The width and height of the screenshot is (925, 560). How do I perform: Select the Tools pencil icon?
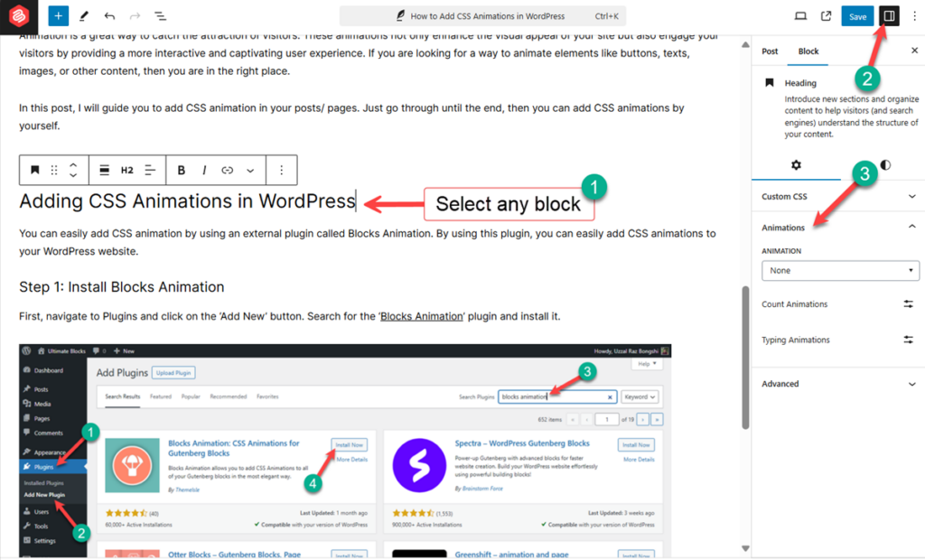[x=84, y=16]
